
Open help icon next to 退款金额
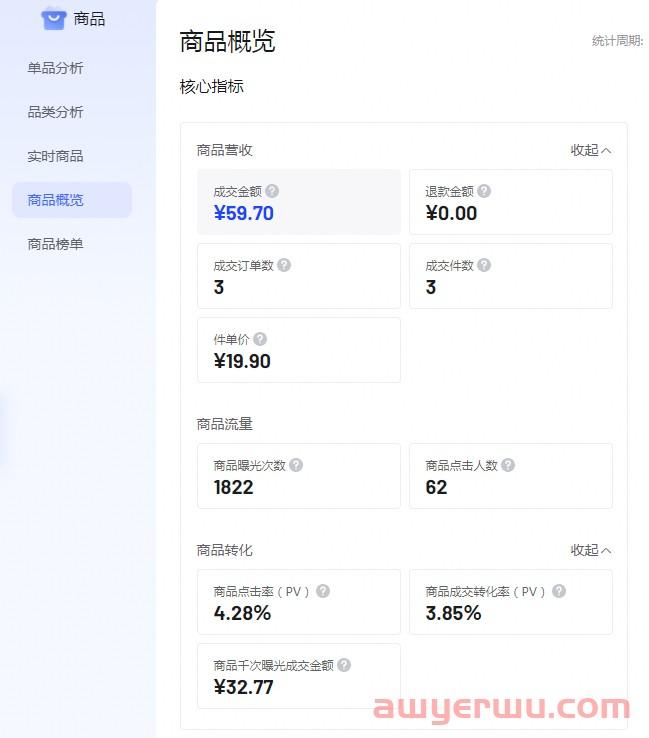click(484, 191)
